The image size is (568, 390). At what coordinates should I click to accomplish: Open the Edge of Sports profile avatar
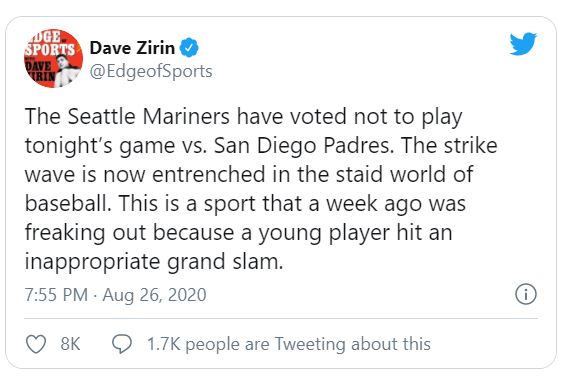click(53, 58)
